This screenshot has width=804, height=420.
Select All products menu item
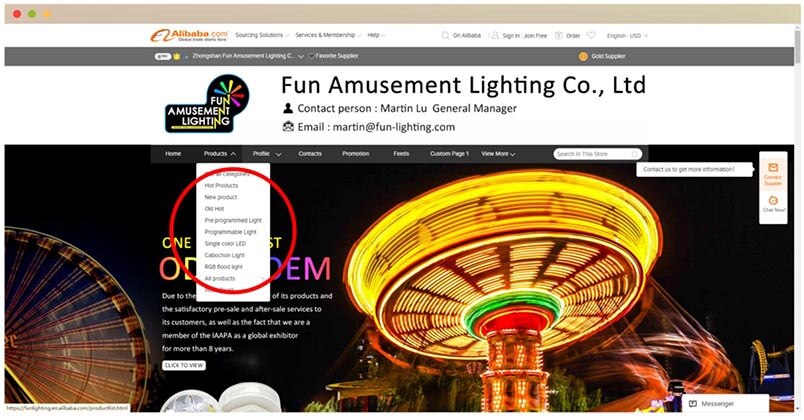click(219, 278)
